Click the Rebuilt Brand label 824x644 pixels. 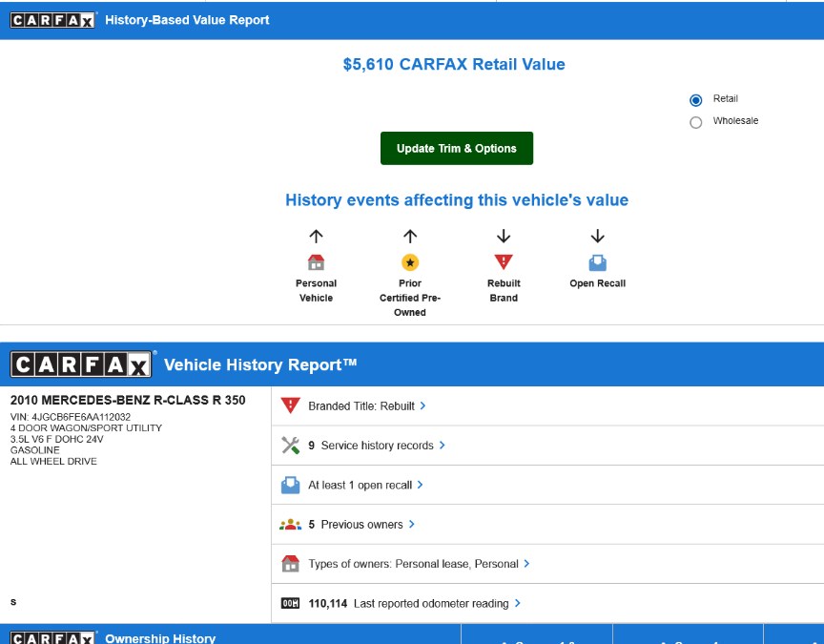click(504, 290)
